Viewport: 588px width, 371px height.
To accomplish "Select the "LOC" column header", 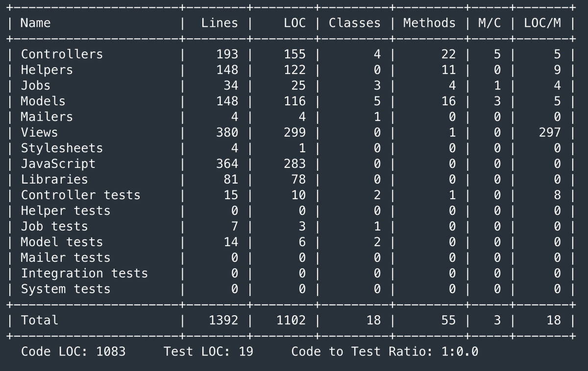I will pos(294,23).
